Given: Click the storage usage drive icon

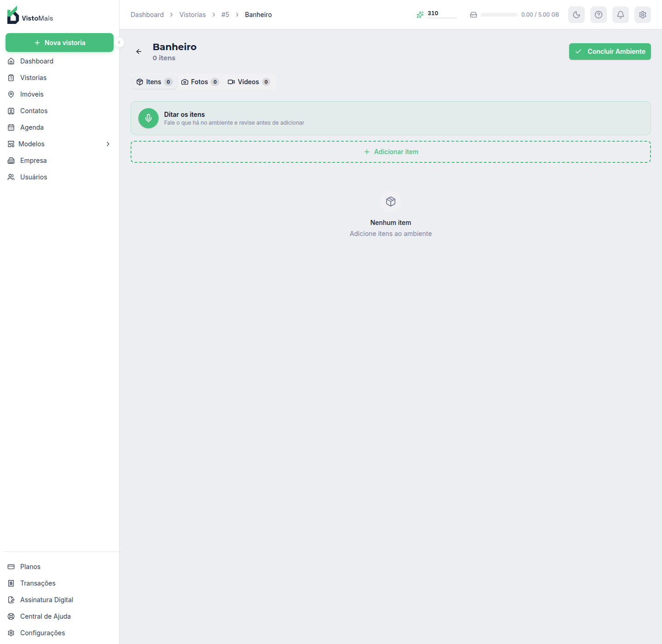Looking at the screenshot, I should pos(474,15).
